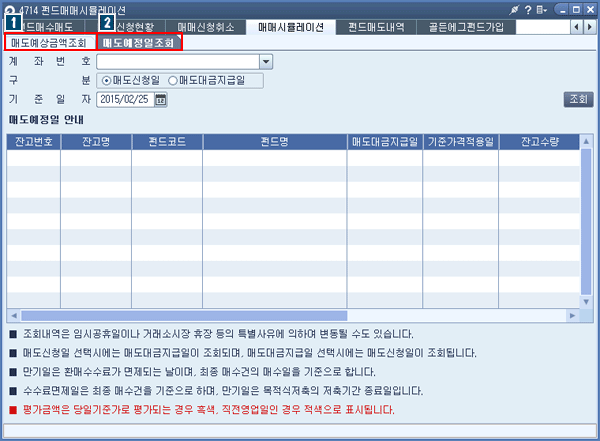Sort by the 잔고번호 column header
This screenshot has width=600, height=441.
pyautogui.click(x=34, y=142)
